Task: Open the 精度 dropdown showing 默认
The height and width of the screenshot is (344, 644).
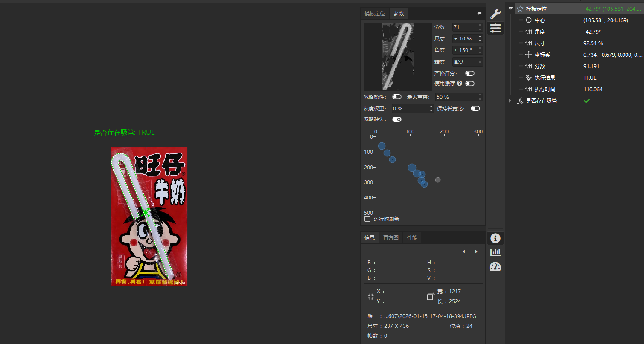Action: click(x=467, y=61)
